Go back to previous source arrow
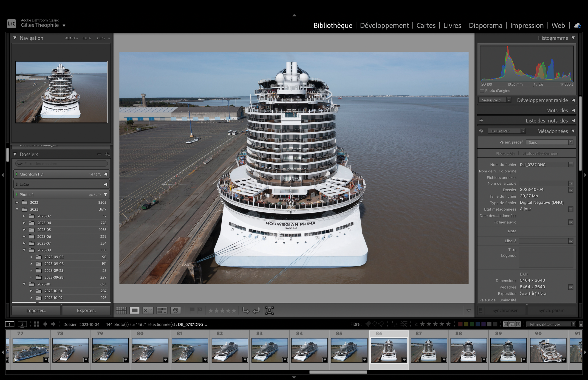Image resolution: width=588 pixels, height=380 pixels. (45, 324)
